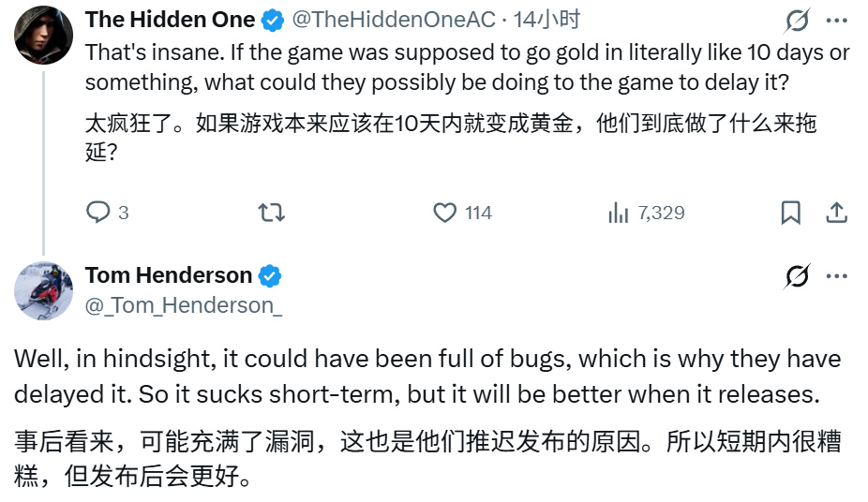Click Grok icon on Tom Henderson's tweet
Image resolution: width=868 pixels, height=502 pixels.
tap(798, 276)
